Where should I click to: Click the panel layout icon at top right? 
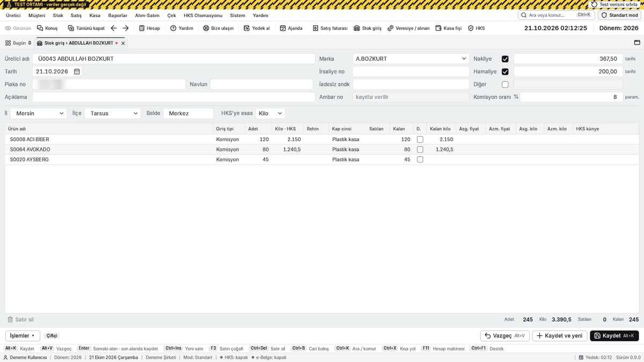point(637,43)
